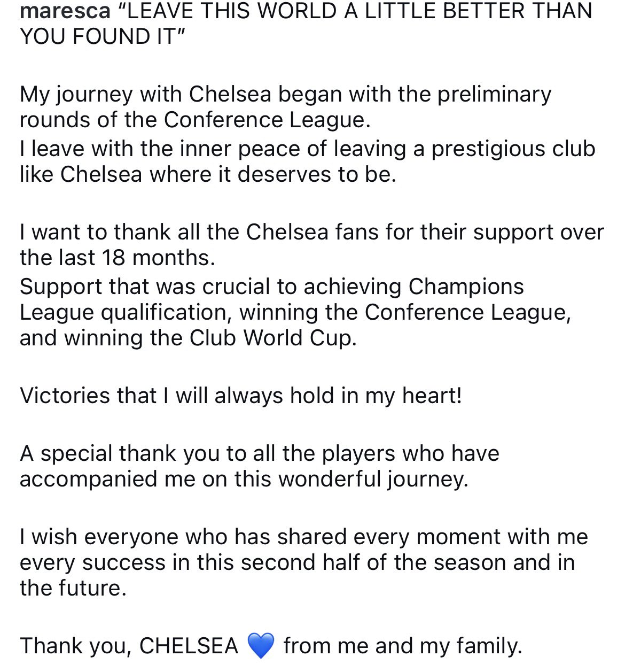Image resolution: width=625 pixels, height=672 pixels.
Task: Click "Support that was crucial" line
Action: coord(271,287)
